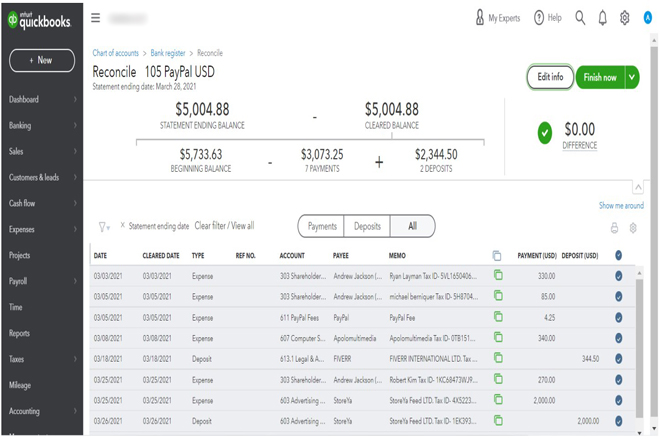Click the Finish now button
660x440 pixels.
(x=600, y=77)
